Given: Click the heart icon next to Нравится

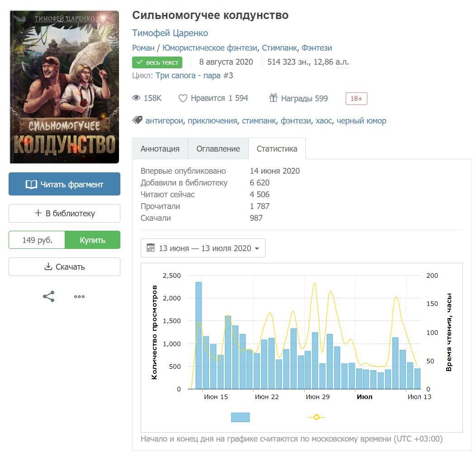Looking at the screenshot, I should (x=183, y=98).
